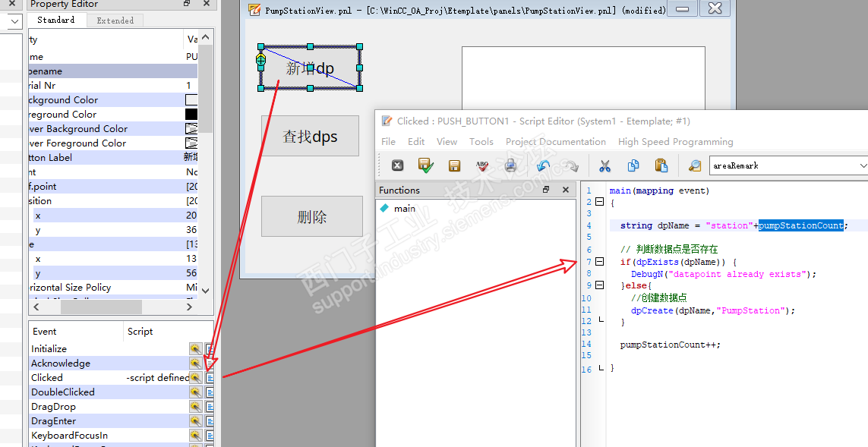This screenshot has width=868, height=447.
Task: Click the copy icon in Script Editor toolbar
Action: pyautogui.click(x=633, y=165)
